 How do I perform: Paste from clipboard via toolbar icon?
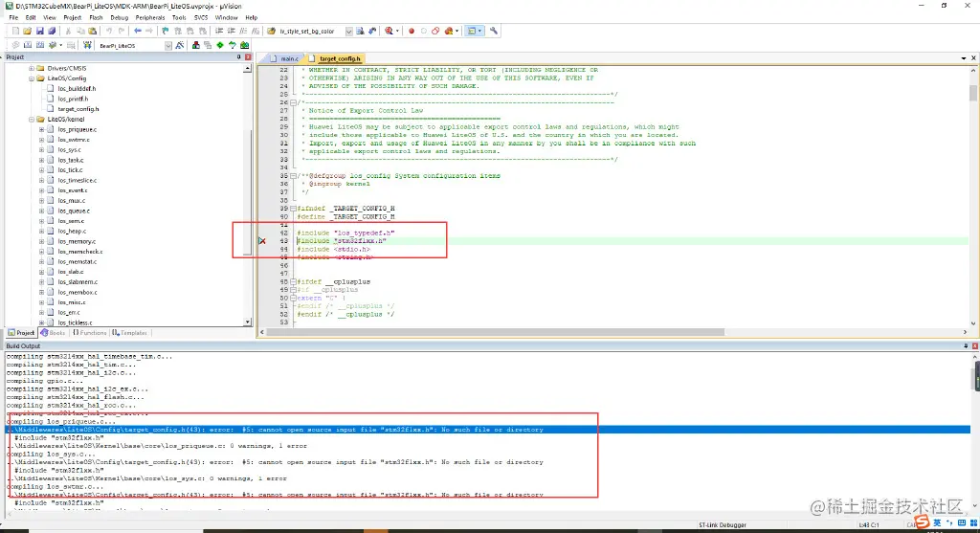pos(93,31)
